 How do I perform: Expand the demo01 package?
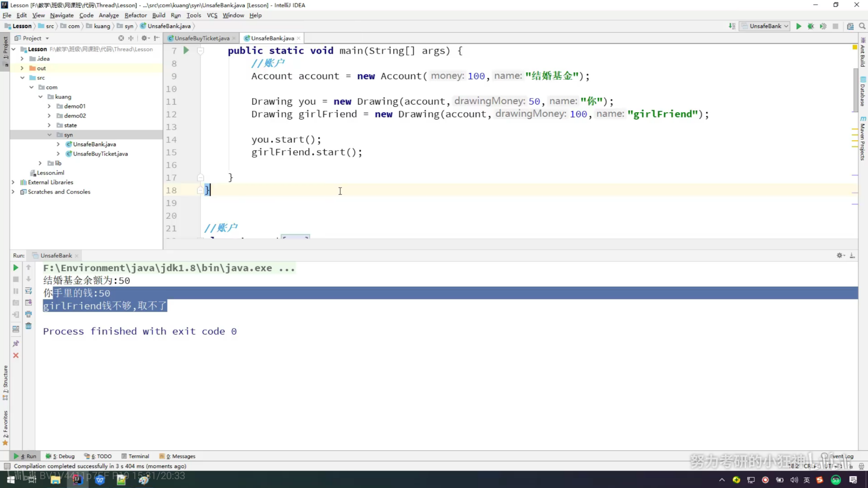pyautogui.click(x=49, y=106)
